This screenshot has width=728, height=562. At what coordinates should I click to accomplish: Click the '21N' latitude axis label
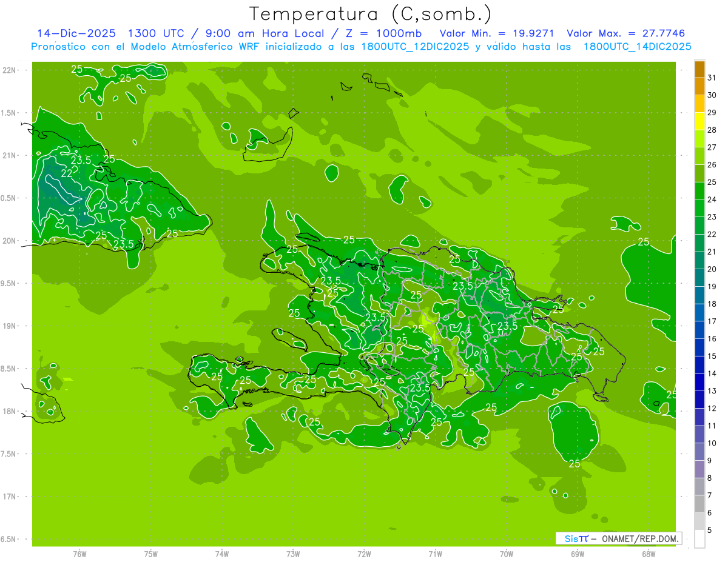(x=10, y=155)
